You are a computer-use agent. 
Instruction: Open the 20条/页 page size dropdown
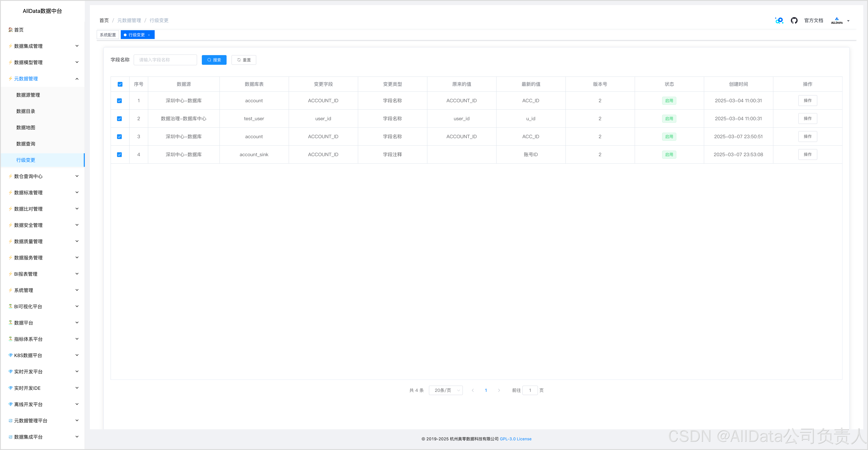(446, 390)
